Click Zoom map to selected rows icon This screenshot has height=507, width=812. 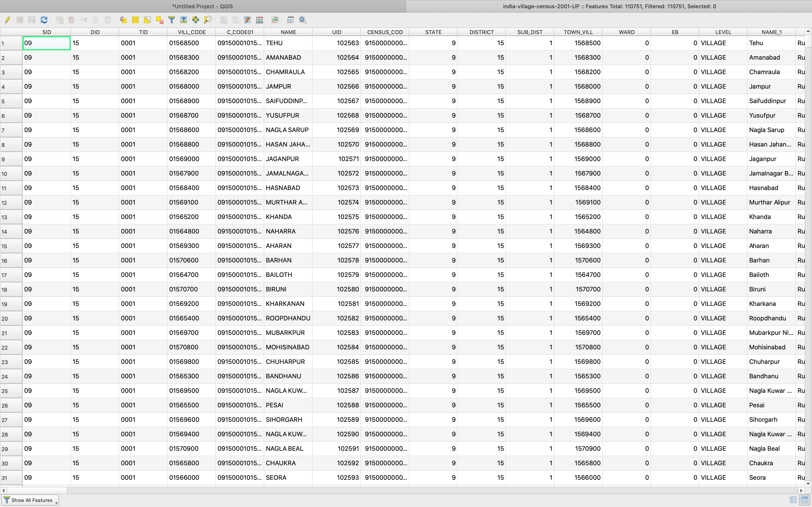[208, 20]
